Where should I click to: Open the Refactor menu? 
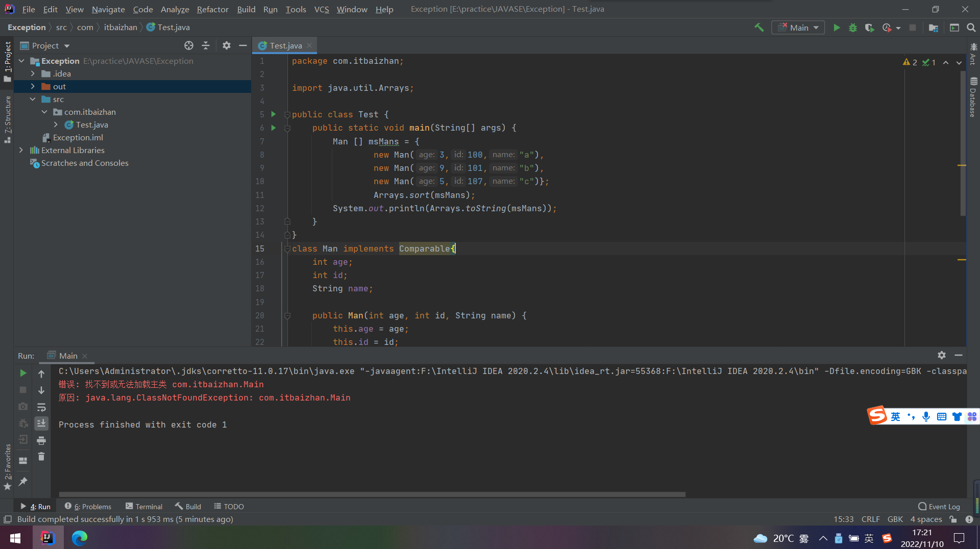212,9
